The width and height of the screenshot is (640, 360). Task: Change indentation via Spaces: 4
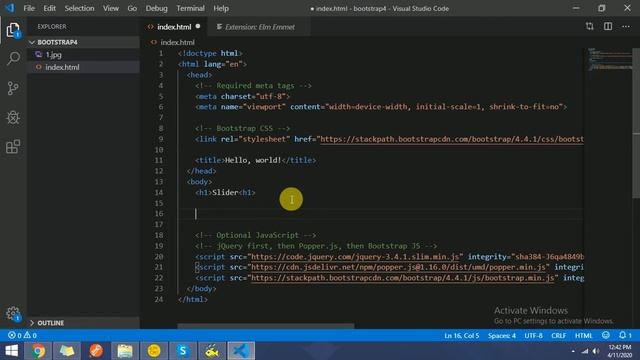(x=502, y=336)
